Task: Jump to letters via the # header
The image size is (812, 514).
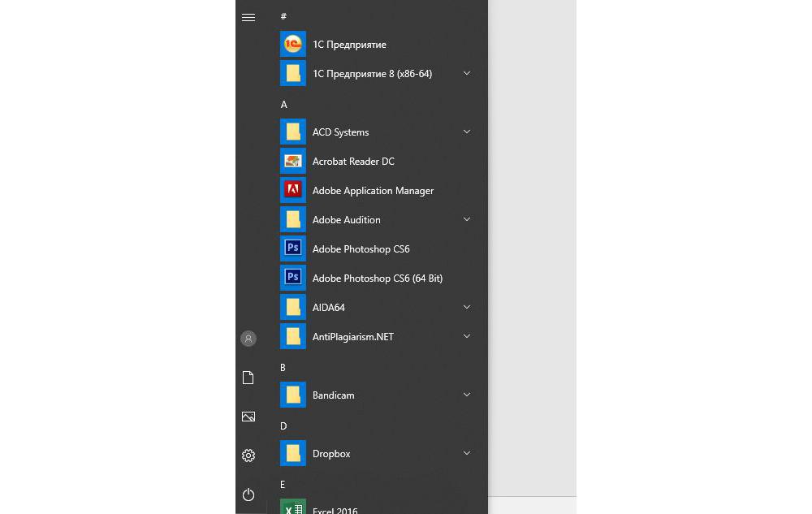Action: tap(283, 16)
